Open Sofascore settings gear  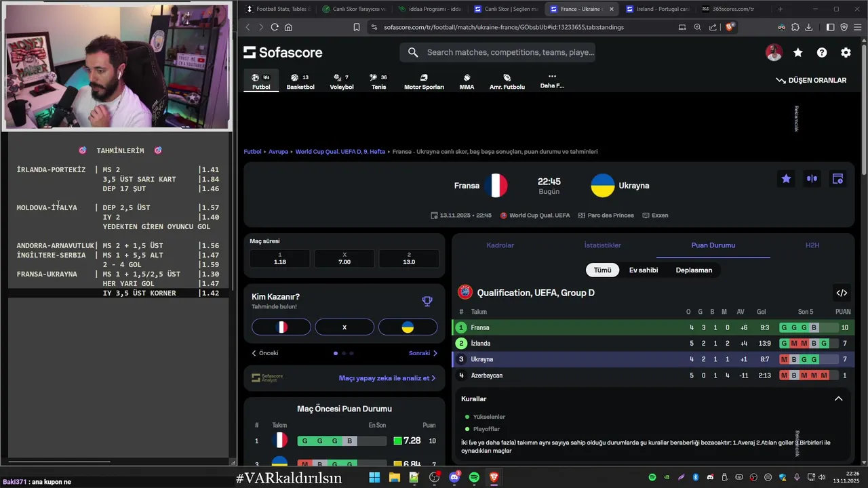tap(846, 52)
